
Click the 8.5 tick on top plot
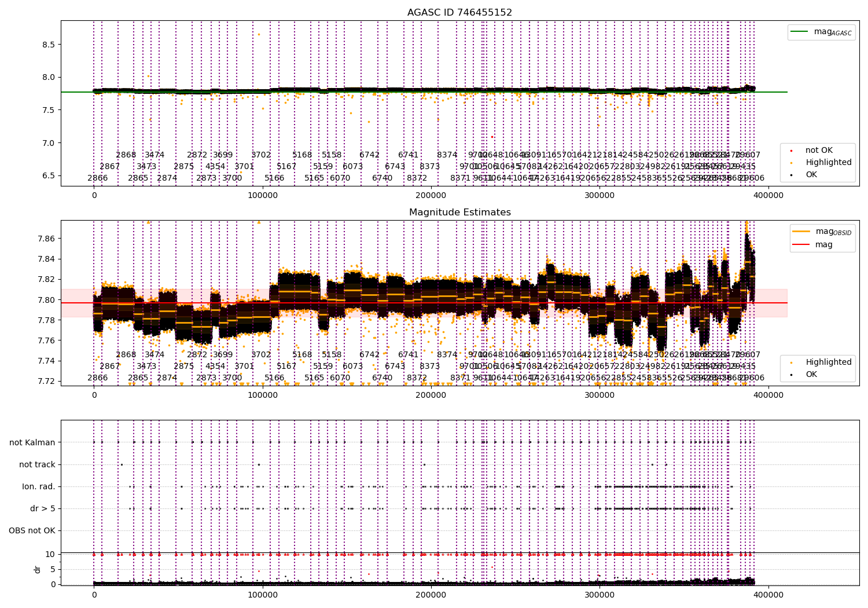[49, 45]
